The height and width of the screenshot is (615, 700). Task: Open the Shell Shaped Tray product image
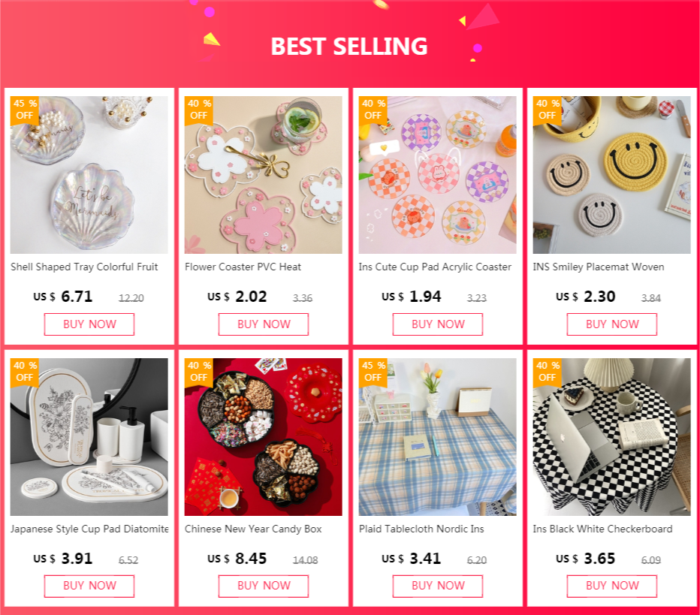(x=89, y=175)
